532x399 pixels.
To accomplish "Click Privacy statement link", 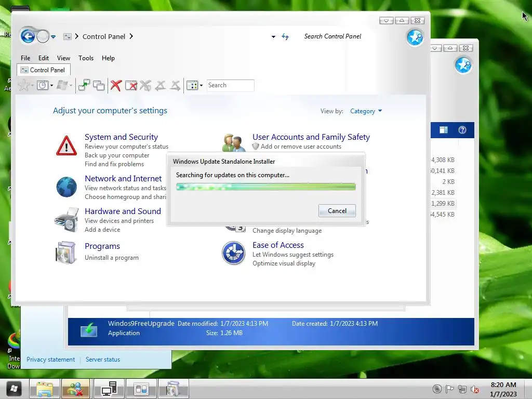I will click(50, 360).
